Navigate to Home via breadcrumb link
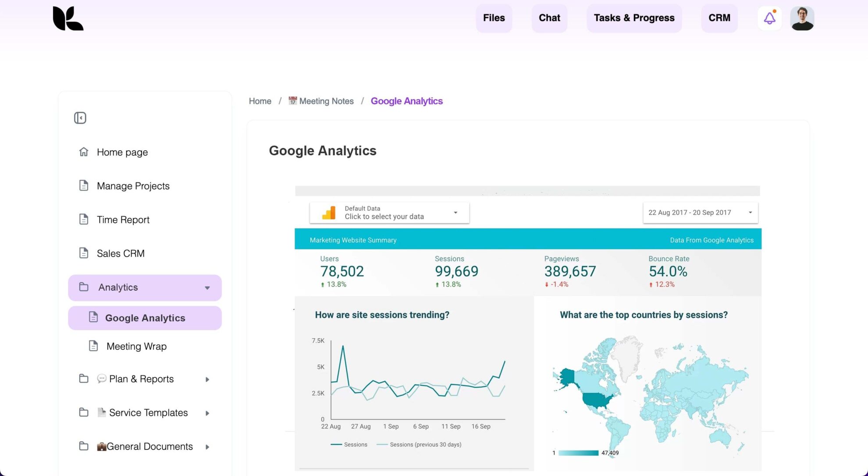Viewport: 868px width, 476px height. [x=260, y=100]
